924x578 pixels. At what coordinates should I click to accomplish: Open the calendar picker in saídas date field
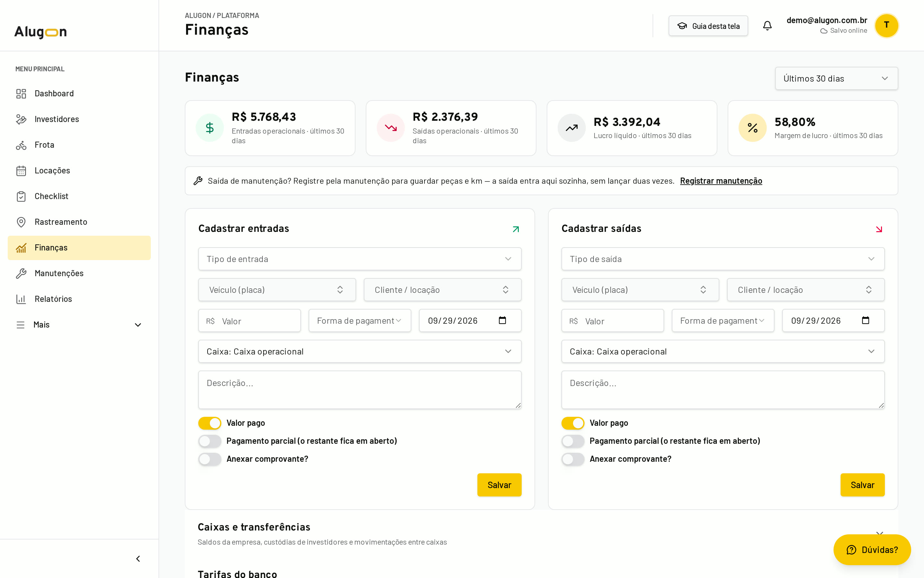click(x=866, y=320)
